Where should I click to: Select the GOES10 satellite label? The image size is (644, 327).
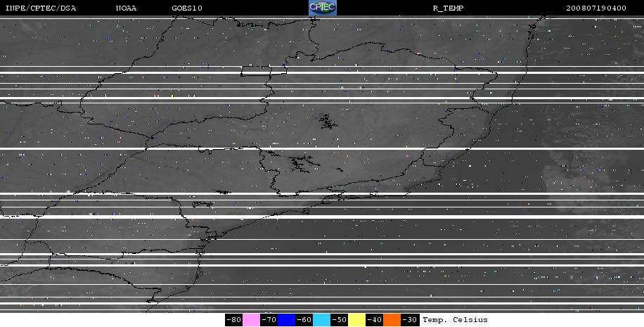[x=187, y=8]
